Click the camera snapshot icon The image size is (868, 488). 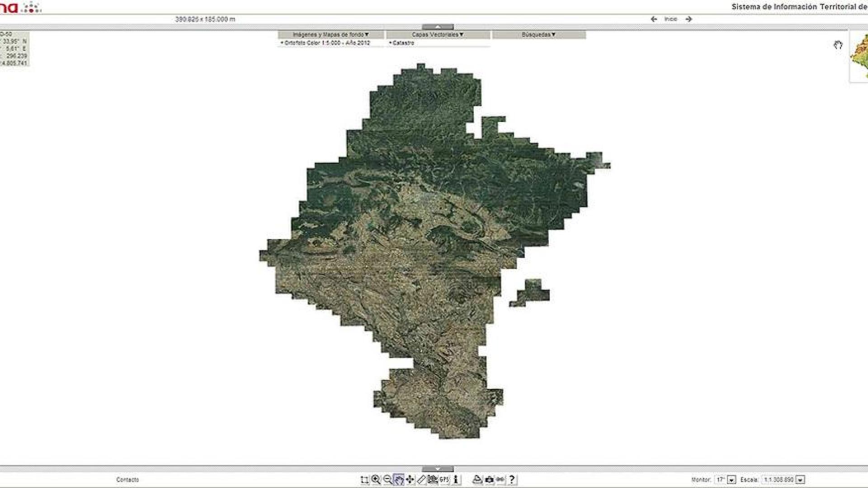coord(489,480)
